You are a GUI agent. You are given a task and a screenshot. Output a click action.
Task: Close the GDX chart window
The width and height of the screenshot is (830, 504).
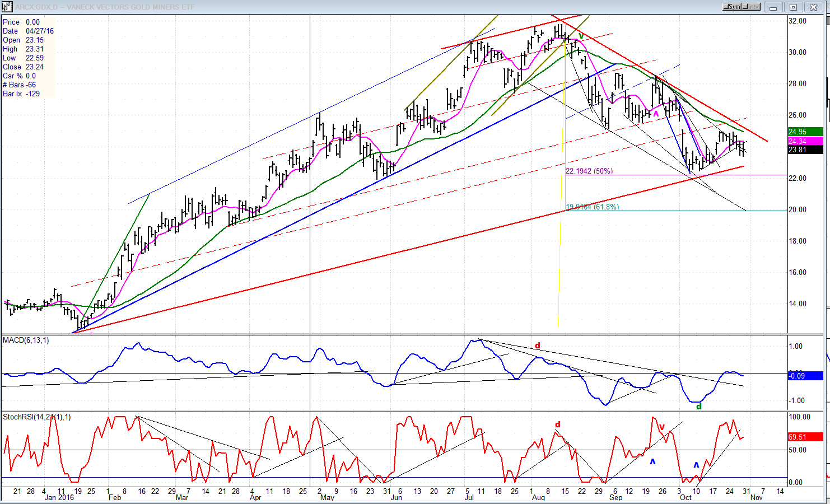coord(813,7)
